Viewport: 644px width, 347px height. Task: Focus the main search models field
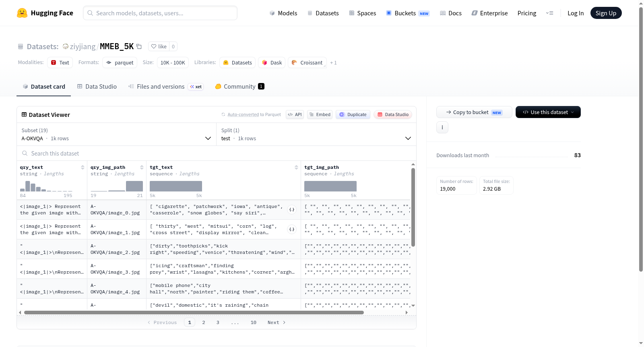(160, 13)
